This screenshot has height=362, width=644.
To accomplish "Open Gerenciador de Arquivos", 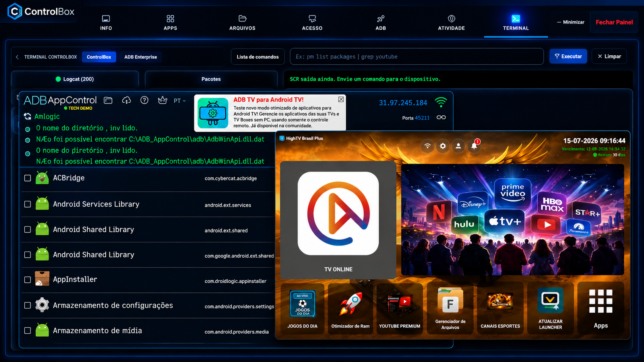I will pos(450,309).
